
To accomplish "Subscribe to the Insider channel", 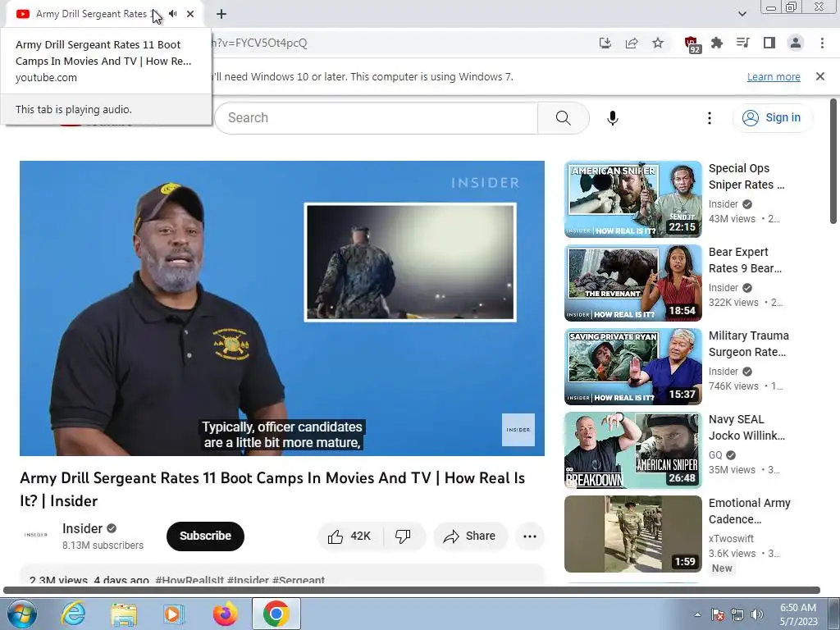I will (x=205, y=536).
